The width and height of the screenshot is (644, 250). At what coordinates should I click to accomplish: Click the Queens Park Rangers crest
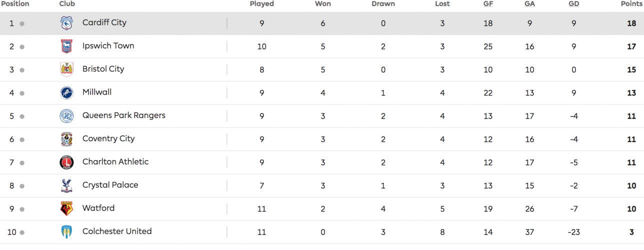66,116
